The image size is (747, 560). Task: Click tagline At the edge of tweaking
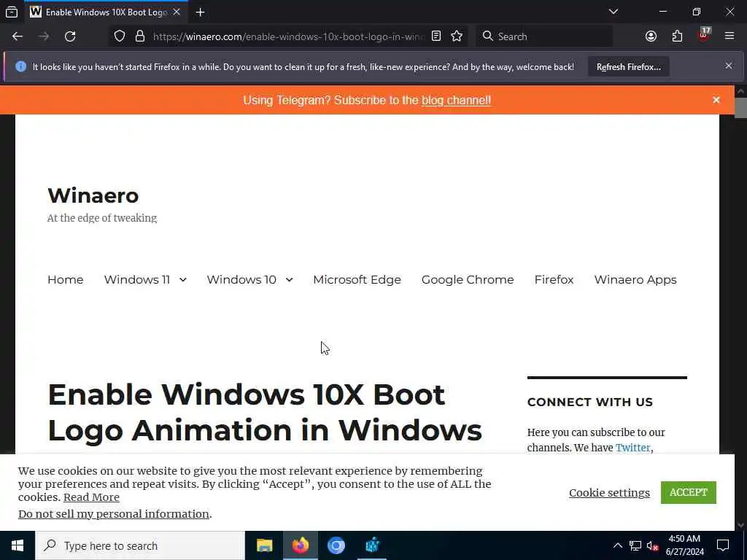[x=102, y=218]
